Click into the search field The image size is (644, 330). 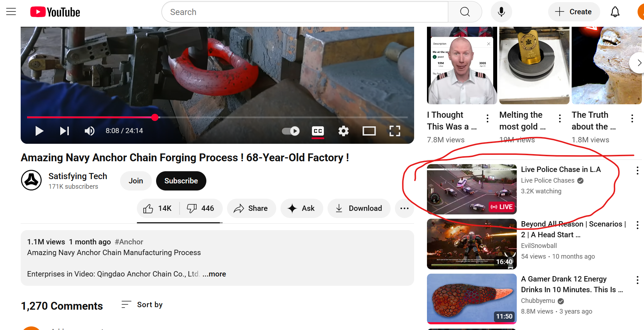(305, 12)
